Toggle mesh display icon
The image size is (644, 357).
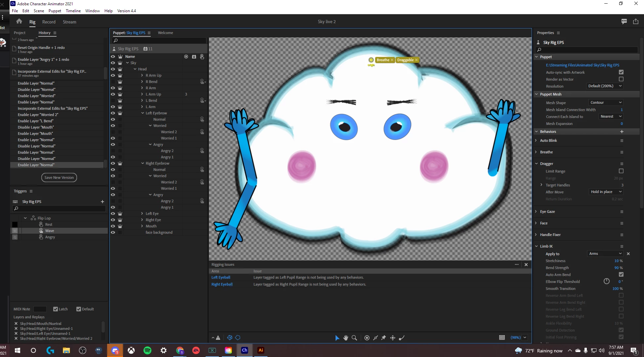pos(230,338)
